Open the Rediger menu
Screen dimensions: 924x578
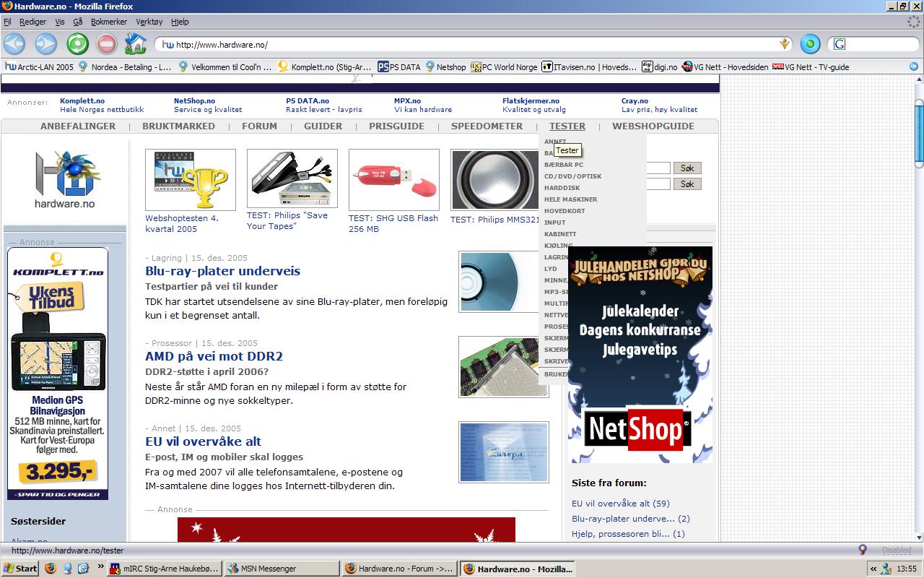[33, 22]
